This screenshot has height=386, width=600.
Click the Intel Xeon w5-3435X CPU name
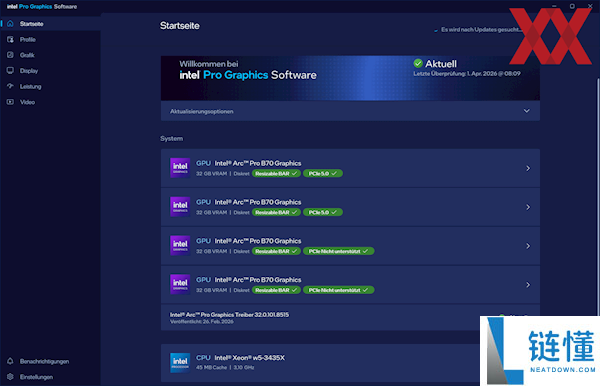249,358
